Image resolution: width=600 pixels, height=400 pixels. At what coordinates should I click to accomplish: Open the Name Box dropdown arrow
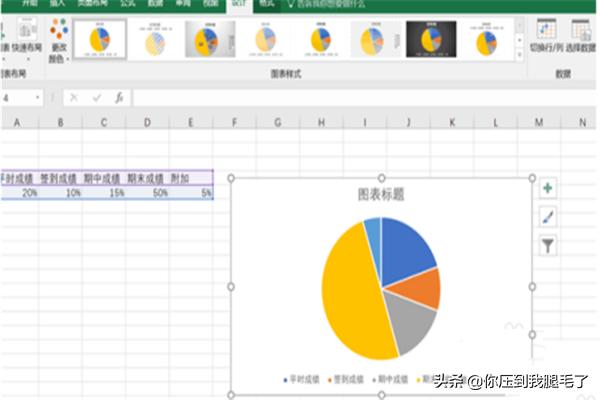coord(38,98)
